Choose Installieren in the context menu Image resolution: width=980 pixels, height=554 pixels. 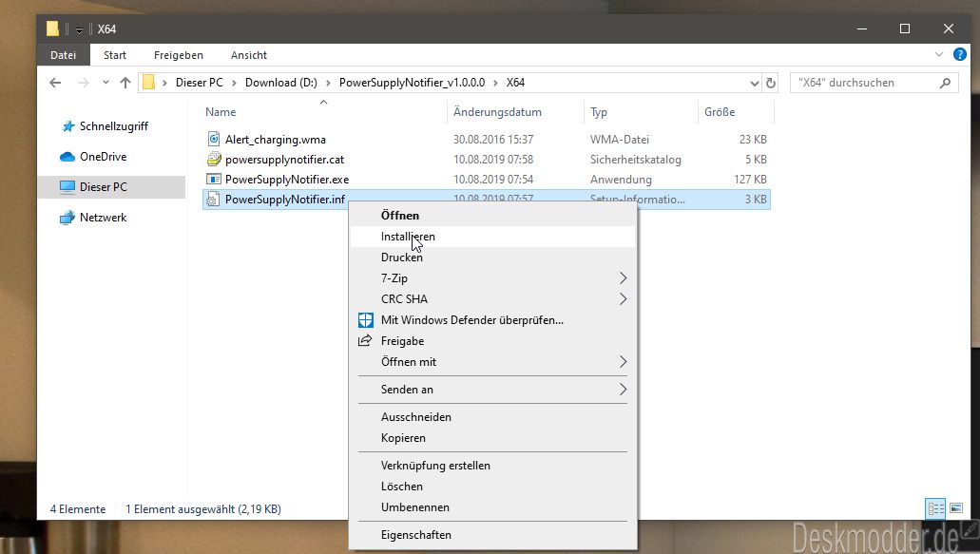(x=492, y=237)
